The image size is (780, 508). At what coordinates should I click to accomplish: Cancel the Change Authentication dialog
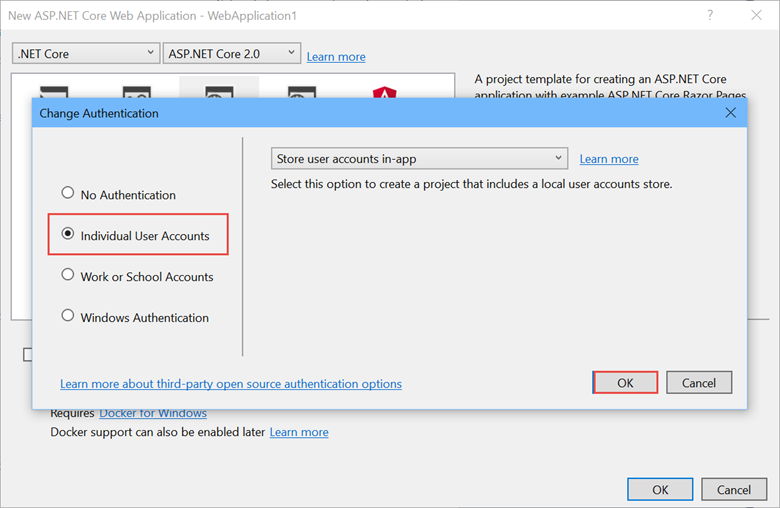(x=699, y=382)
